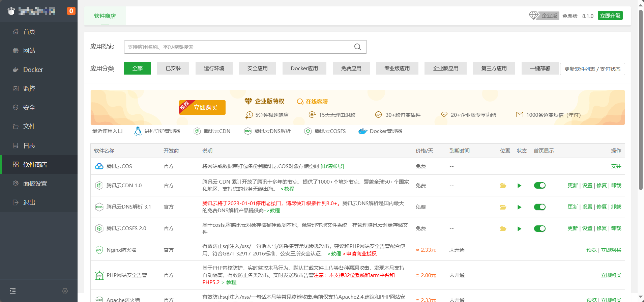Click the 更新软件列表 / 支付状态 button
The height and width of the screenshot is (302, 644).
click(592, 69)
